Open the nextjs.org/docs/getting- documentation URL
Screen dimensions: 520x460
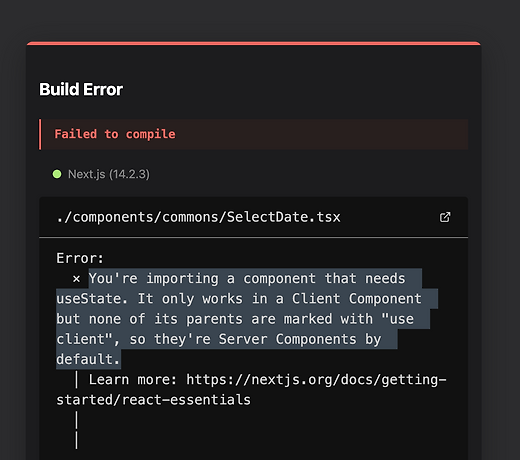pyautogui.click(x=316, y=380)
